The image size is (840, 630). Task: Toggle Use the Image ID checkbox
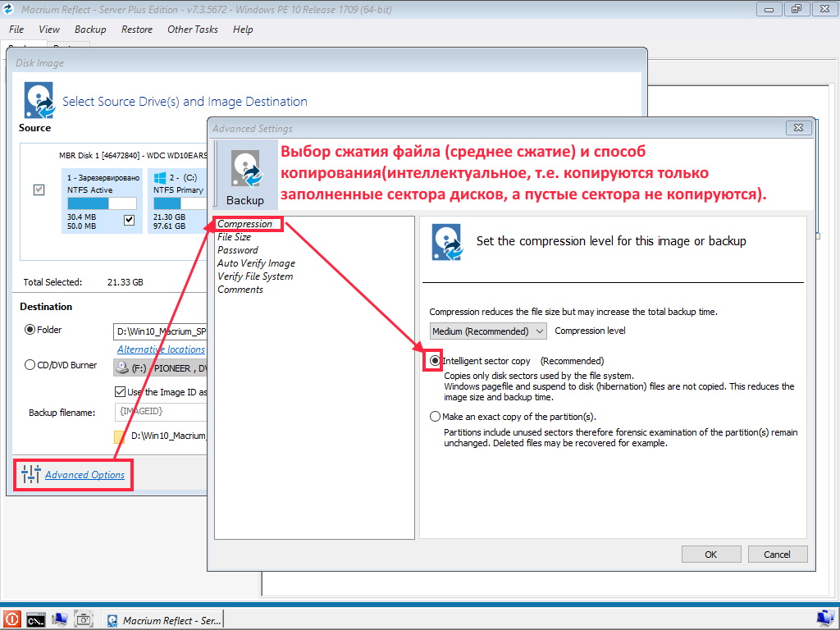coord(120,392)
